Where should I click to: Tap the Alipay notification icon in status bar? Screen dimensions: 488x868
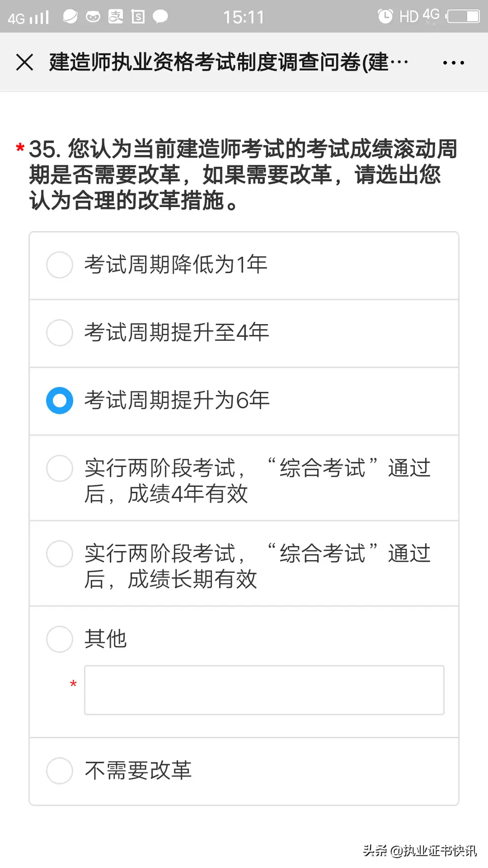116,17
